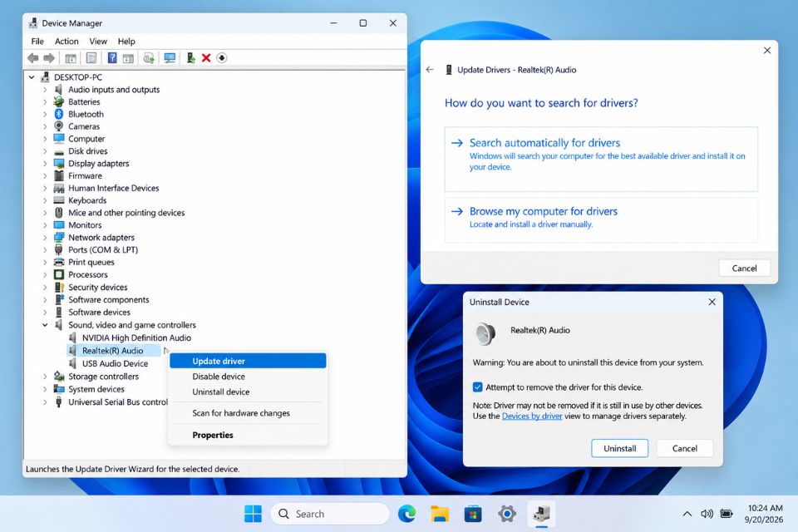Collapse the DESKTOP-PC root node
The height and width of the screenshot is (532, 798).
(x=32, y=77)
